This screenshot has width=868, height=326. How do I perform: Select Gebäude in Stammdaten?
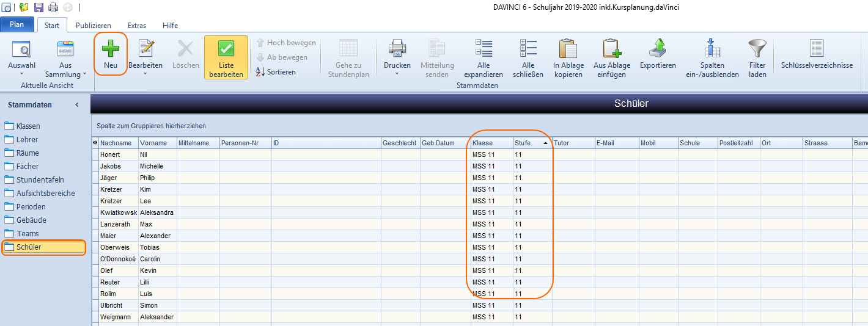(x=31, y=220)
